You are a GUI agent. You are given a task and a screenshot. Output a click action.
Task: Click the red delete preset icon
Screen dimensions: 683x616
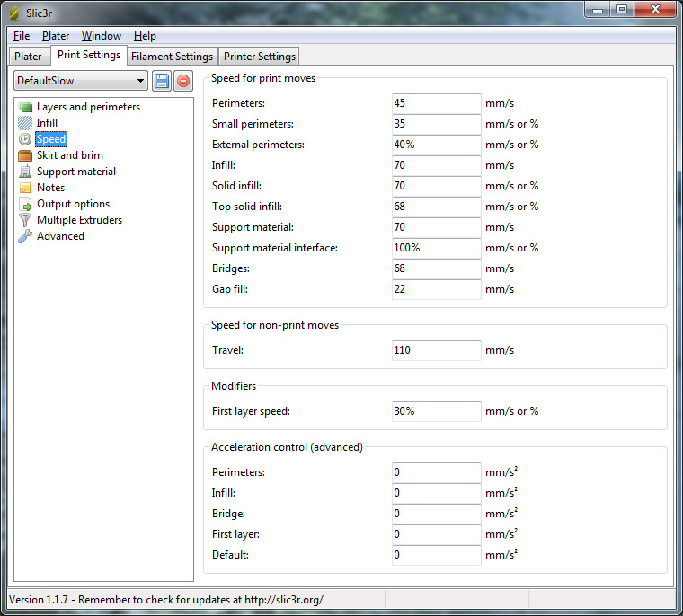click(x=182, y=81)
